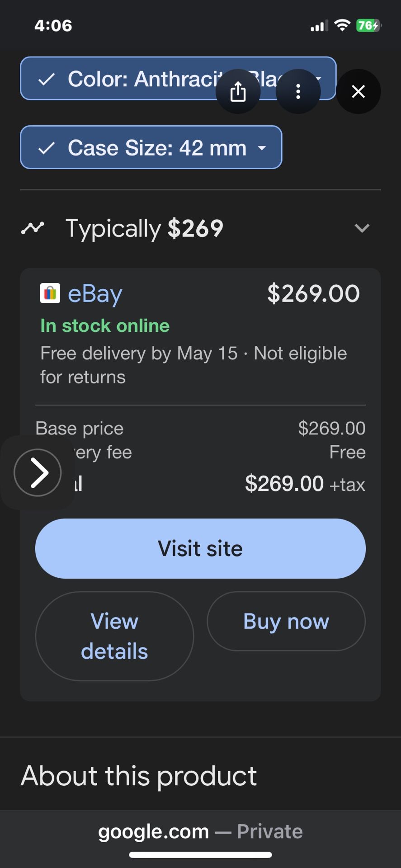Tap the View details button
401x868 pixels.
pyautogui.click(x=114, y=636)
